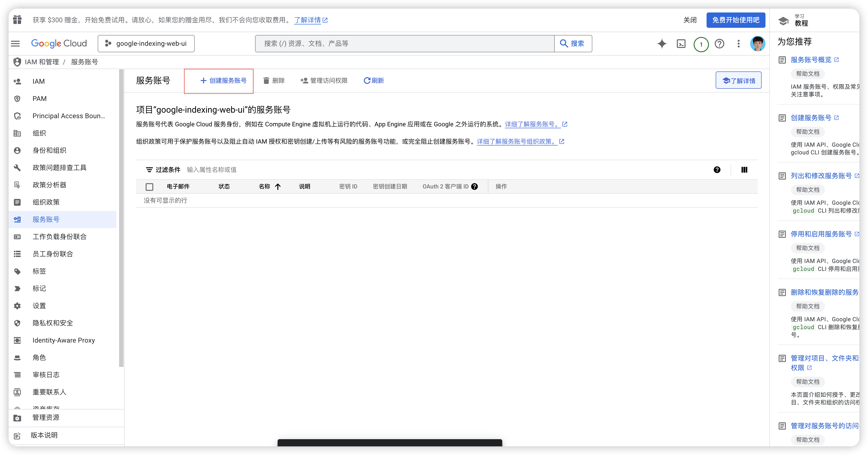This screenshot has width=868, height=455.
Task: Click 管理资源 at sidebar bottom
Action: point(66,418)
